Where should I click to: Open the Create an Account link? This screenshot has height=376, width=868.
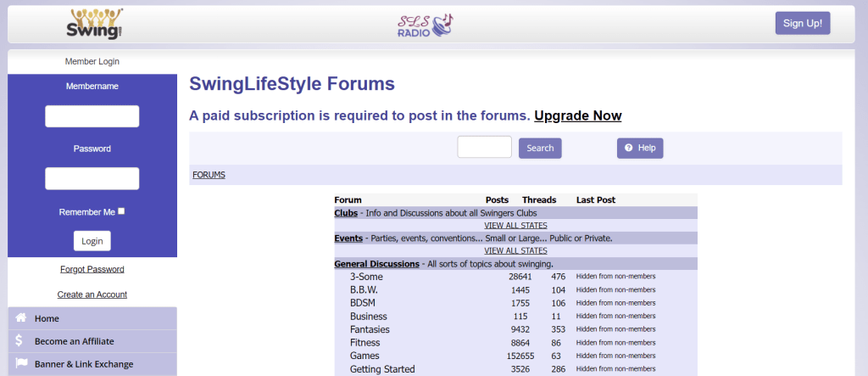pos(92,295)
